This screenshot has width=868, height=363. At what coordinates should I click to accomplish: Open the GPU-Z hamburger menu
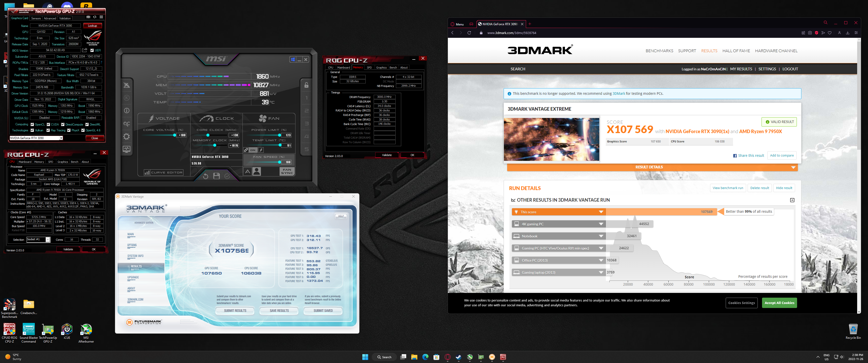pyautogui.click(x=101, y=17)
